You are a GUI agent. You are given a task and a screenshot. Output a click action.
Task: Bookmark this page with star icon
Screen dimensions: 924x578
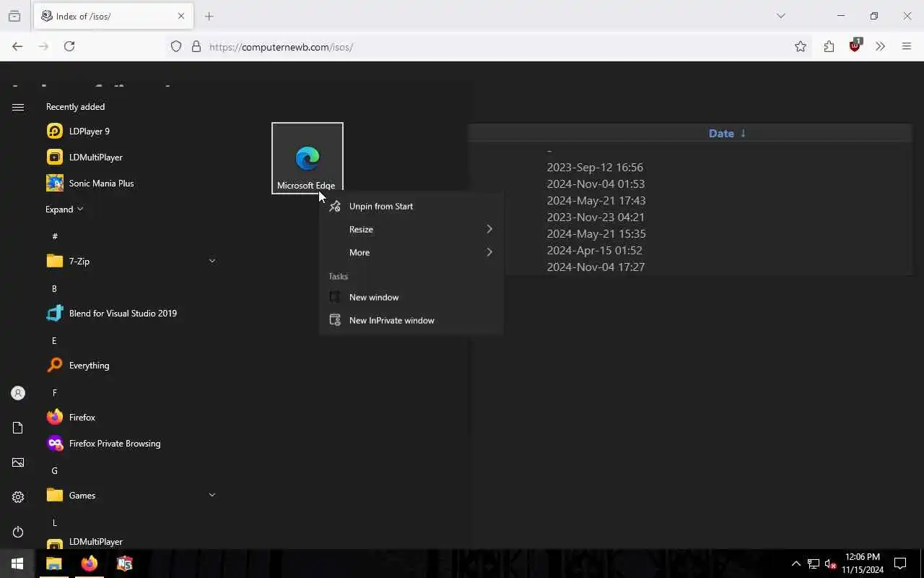801,46
